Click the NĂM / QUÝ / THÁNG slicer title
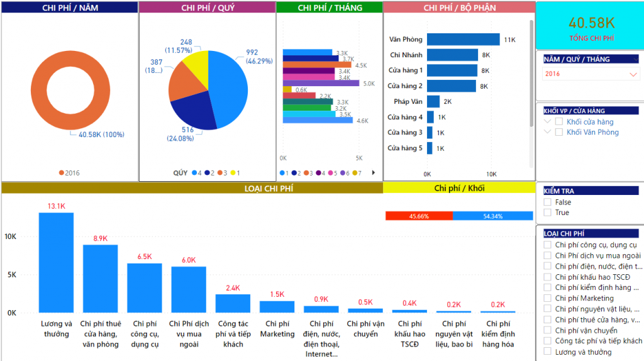 (x=591, y=59)
